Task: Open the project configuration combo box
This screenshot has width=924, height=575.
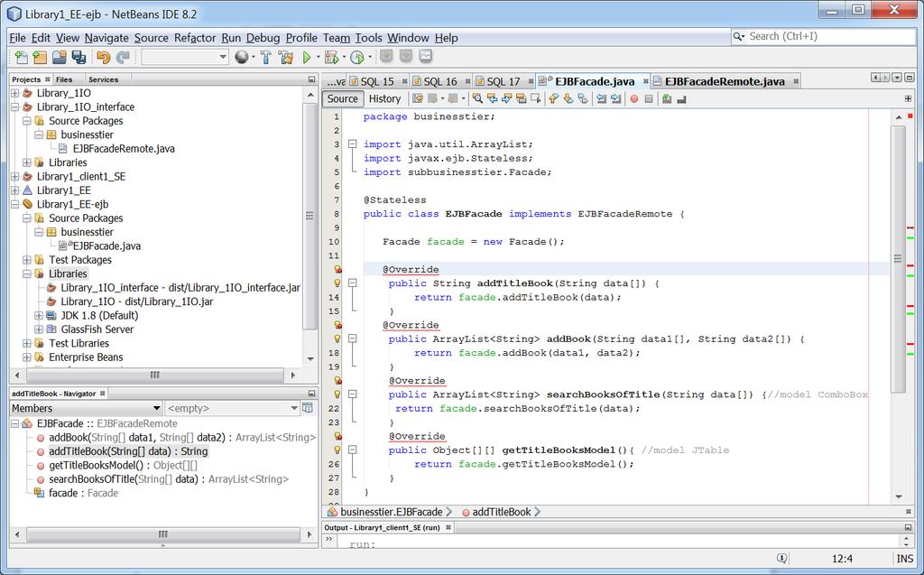Action: pos(185,57)
